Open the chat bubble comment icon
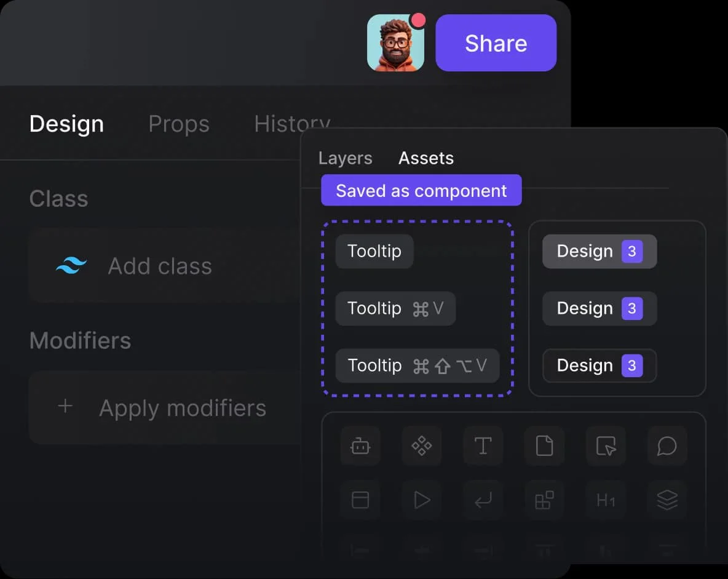This screenshot has height=579, width=728. [667, 445]
